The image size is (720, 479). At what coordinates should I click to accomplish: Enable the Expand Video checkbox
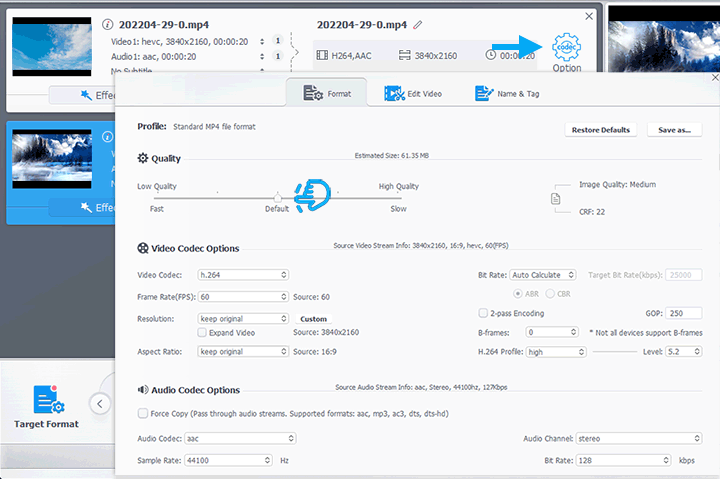[202, 332]
